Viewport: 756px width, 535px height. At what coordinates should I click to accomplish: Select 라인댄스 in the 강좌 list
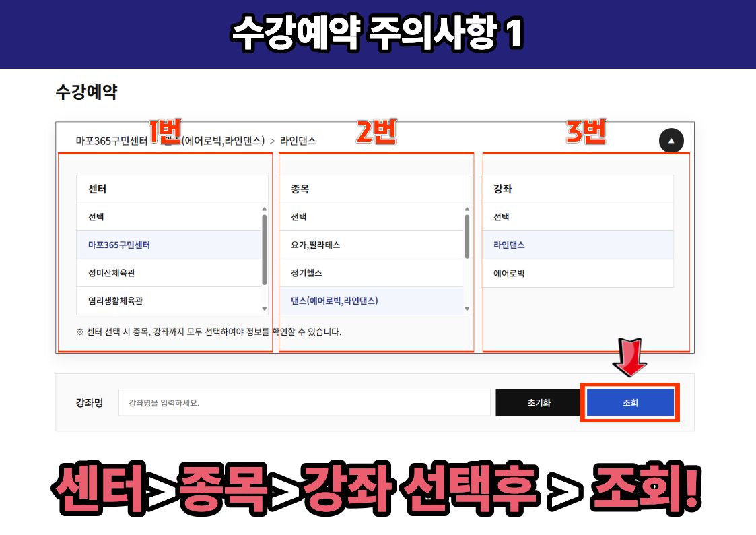(x=578, y=245)
